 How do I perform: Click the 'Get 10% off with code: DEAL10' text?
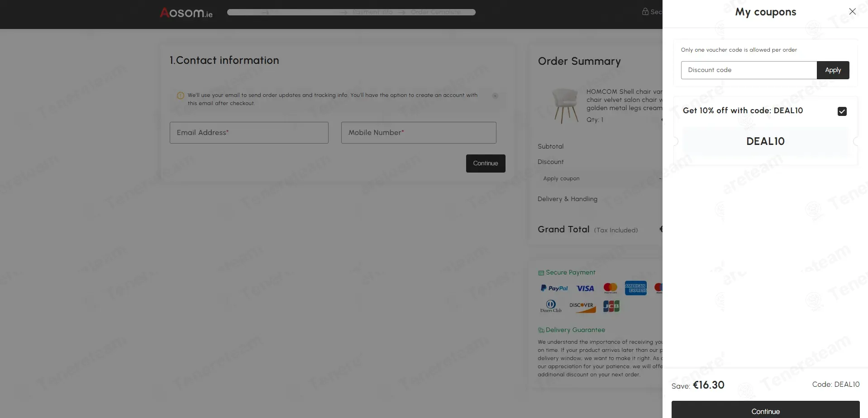(743, 111)
